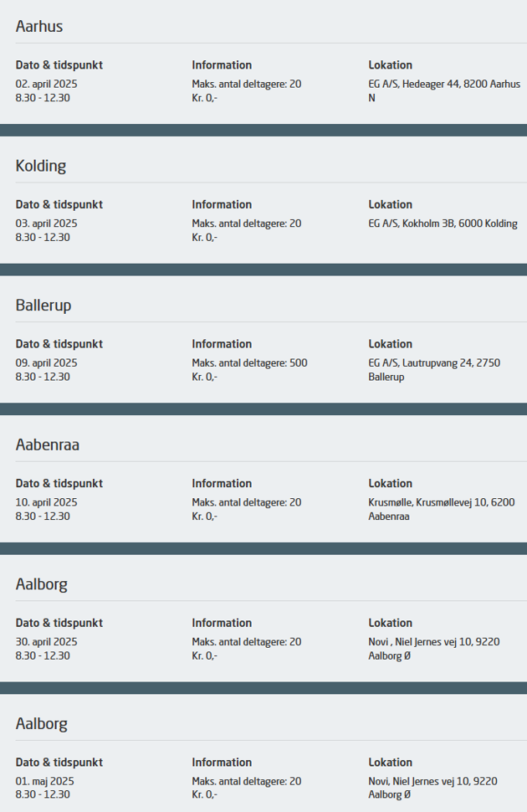Screen dimensions: 527x812
Task: Select the date 10. april 2025
Action: (47, 502)
